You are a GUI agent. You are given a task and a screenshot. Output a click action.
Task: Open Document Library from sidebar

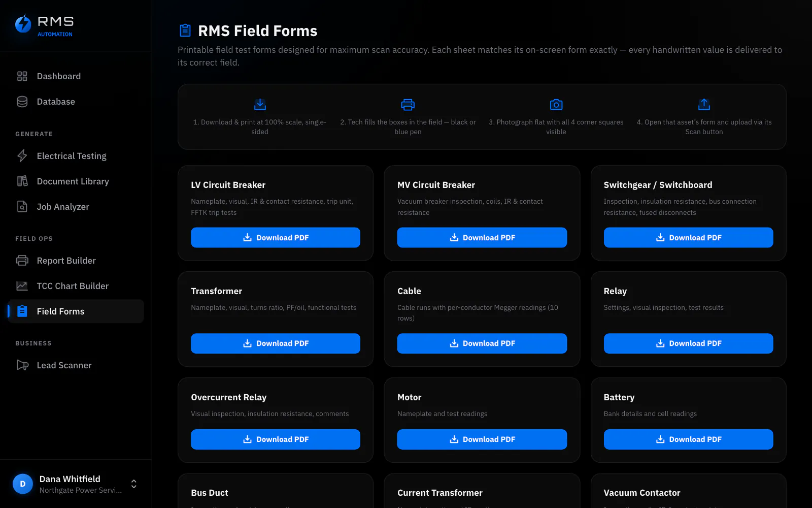[x=76, y=181]
